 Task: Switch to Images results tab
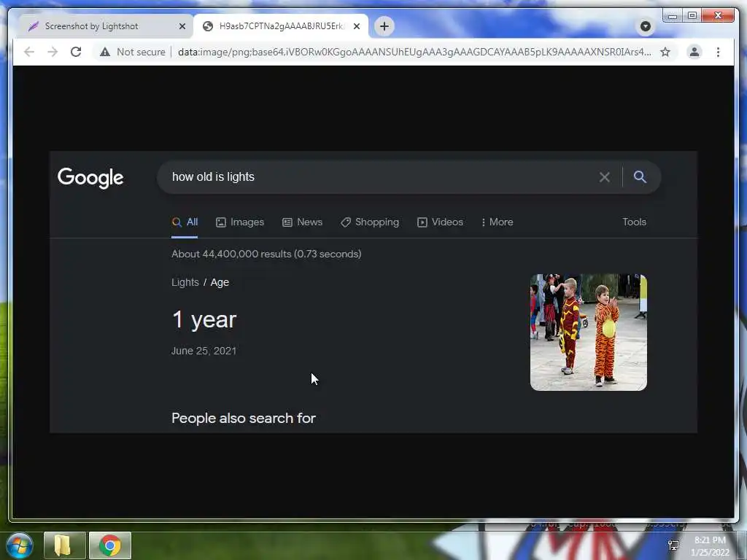point(240,222)
